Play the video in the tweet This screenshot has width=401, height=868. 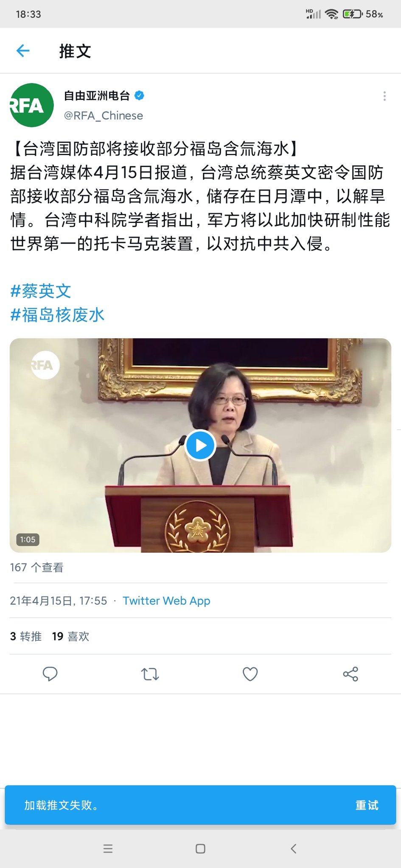click(200, 445)
